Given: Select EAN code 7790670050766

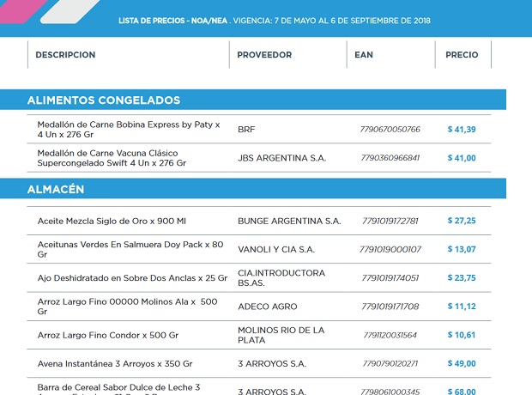Looking at the screenshot, I should [x=390, y=130].
